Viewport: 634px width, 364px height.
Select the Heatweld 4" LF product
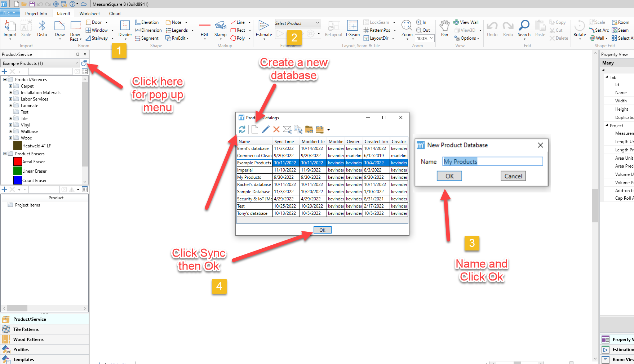click(32, 146)
